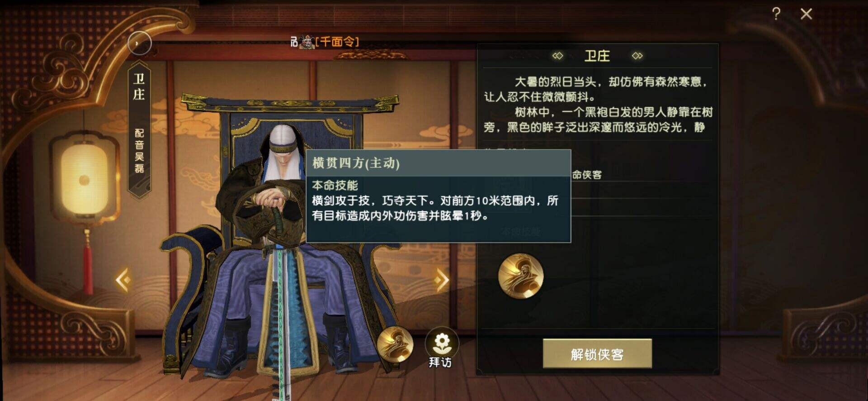
Task: Tap the golden skill icon beside 拜访
Action: (x=395, y=344)
